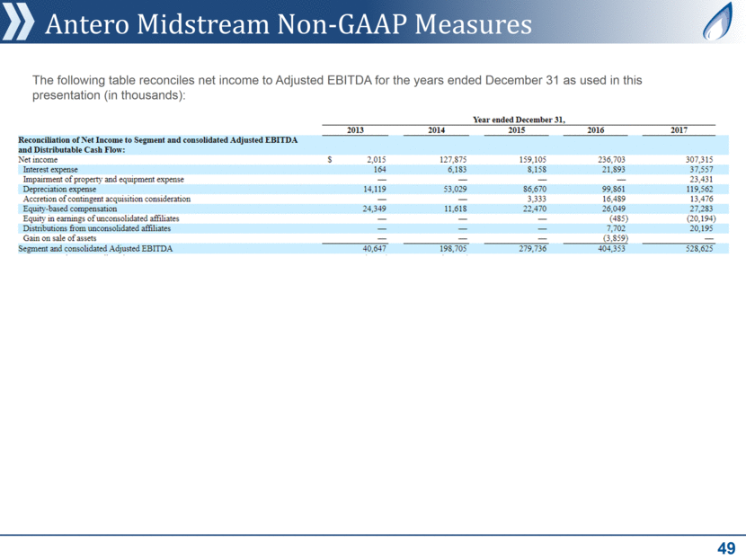Select the Depreciation value 99,861
Viewport: 746px width, 560px height.
click(x=614, y=190)
